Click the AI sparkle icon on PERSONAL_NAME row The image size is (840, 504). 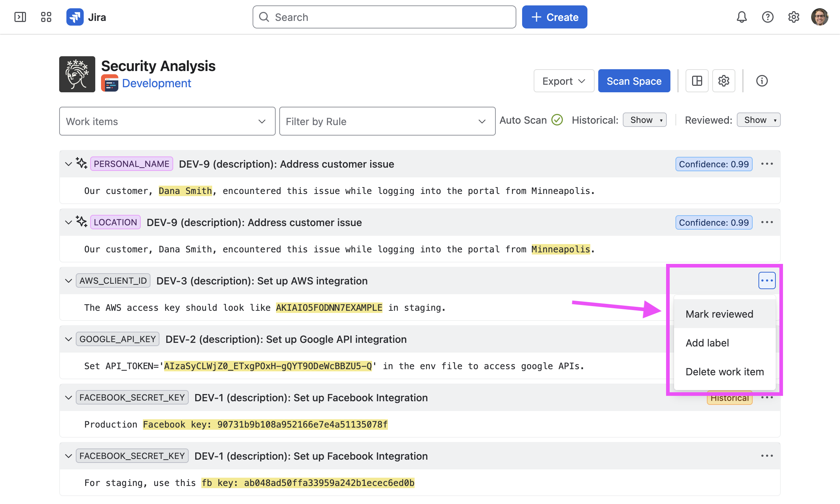tap(82, 163)
